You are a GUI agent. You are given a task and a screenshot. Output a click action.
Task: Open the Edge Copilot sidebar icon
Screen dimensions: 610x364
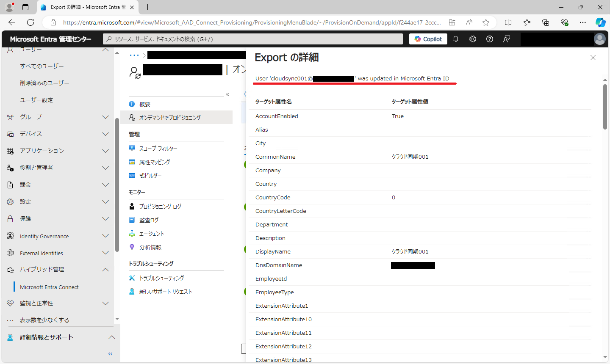[x=600, y=22]
